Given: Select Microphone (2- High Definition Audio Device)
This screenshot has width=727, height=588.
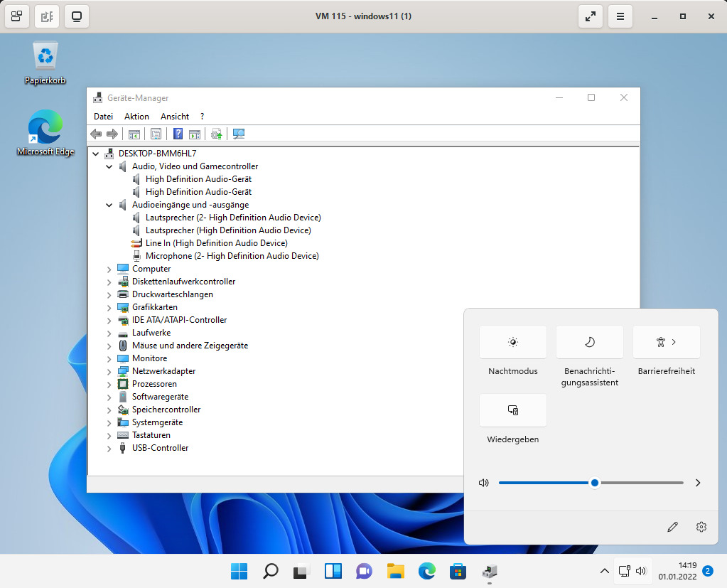Looking at the screenshot, I should coord(232,256).
